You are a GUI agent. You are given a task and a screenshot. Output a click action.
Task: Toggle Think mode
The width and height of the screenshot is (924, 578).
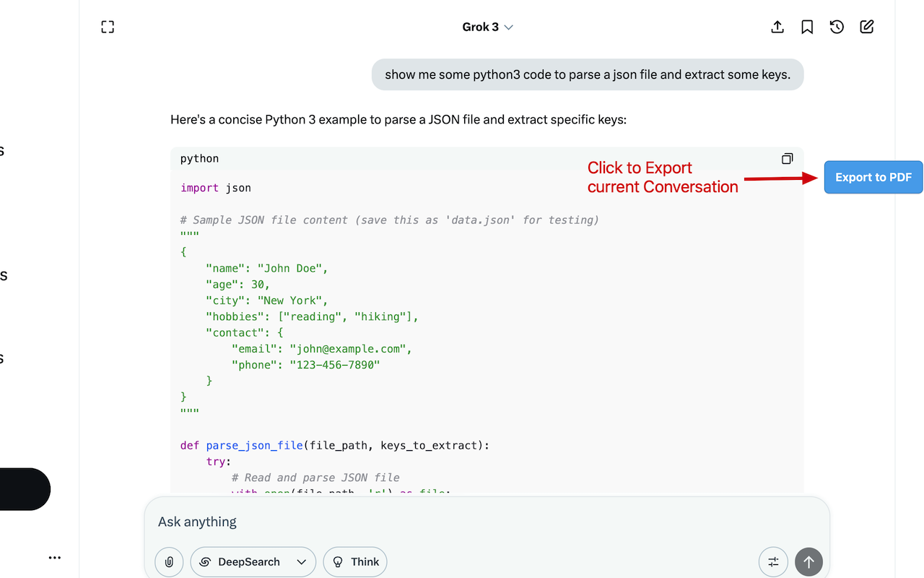[355, 561]
